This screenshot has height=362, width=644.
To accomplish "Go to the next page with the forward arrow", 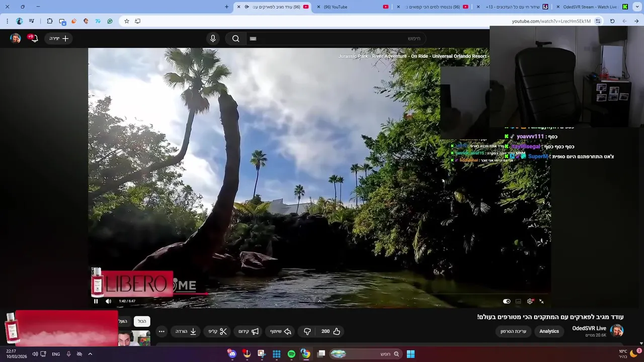I will coord(624,21).
